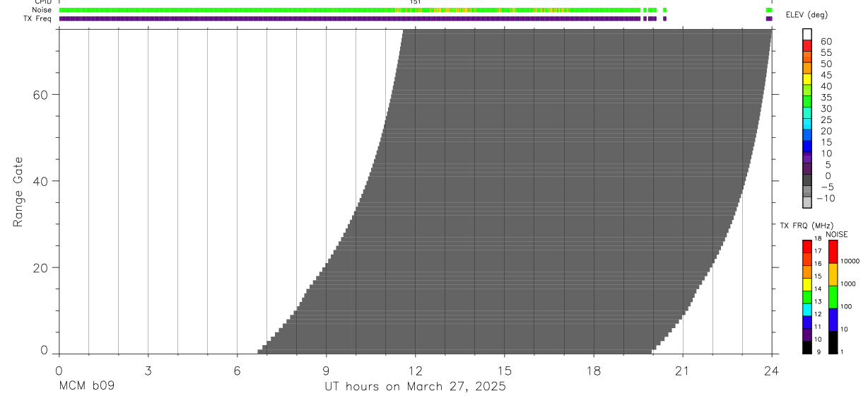Click x-axis tick label '3'

148,371
